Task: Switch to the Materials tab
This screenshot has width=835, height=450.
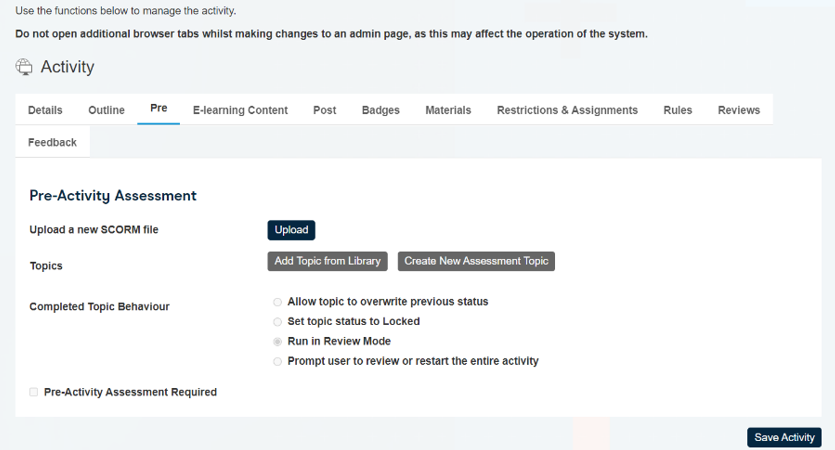Action: point(448,110)
